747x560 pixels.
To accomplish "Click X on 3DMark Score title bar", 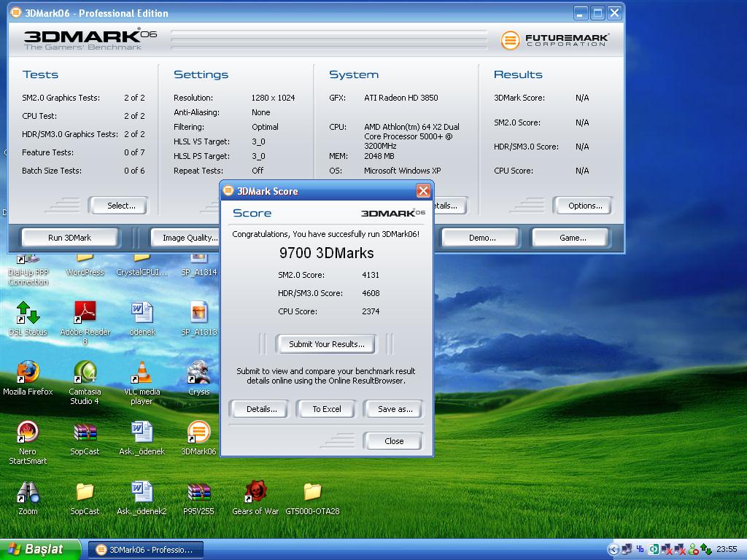I will [x=423, y=191].
